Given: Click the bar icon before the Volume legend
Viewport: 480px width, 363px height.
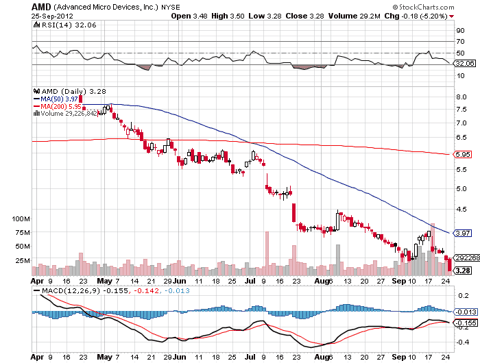Looking at the screenshot, I should click(x=37, y=114).
